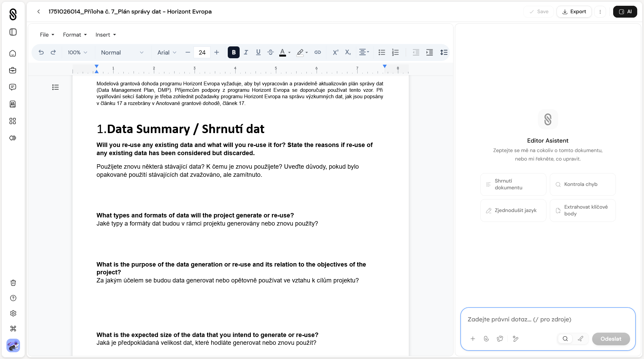This screenshot has width=644, height=359.
Task: Open the Arial font dropdown
Action: pos(167,52)
